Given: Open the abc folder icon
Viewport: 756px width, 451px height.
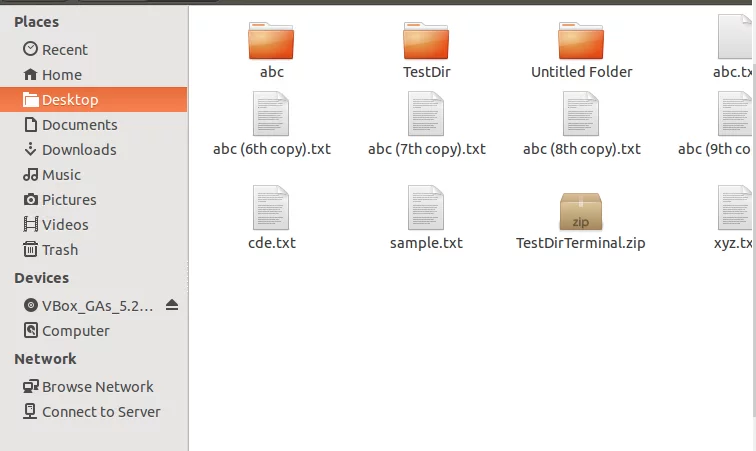Looking at the screenshot, I should point(271,41).
